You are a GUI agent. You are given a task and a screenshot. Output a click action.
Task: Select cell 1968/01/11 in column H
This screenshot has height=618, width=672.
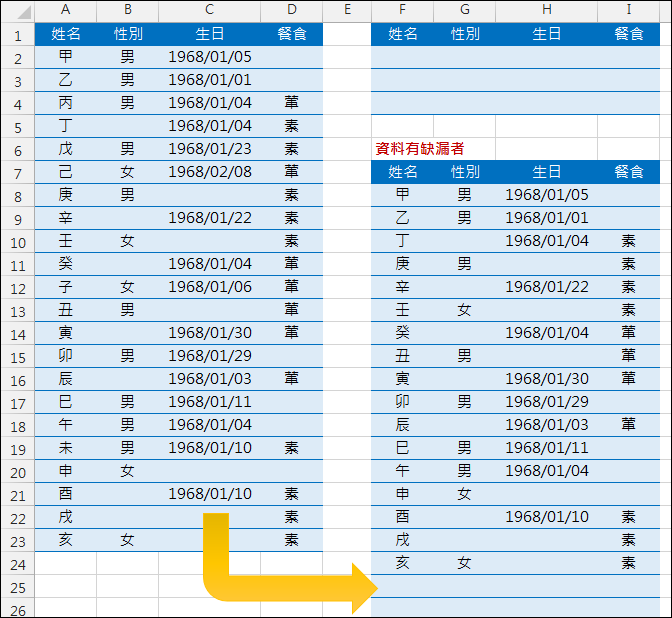(546, 448)
